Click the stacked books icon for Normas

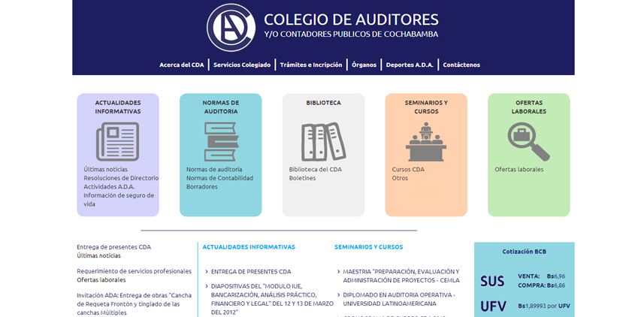point(221,142)
